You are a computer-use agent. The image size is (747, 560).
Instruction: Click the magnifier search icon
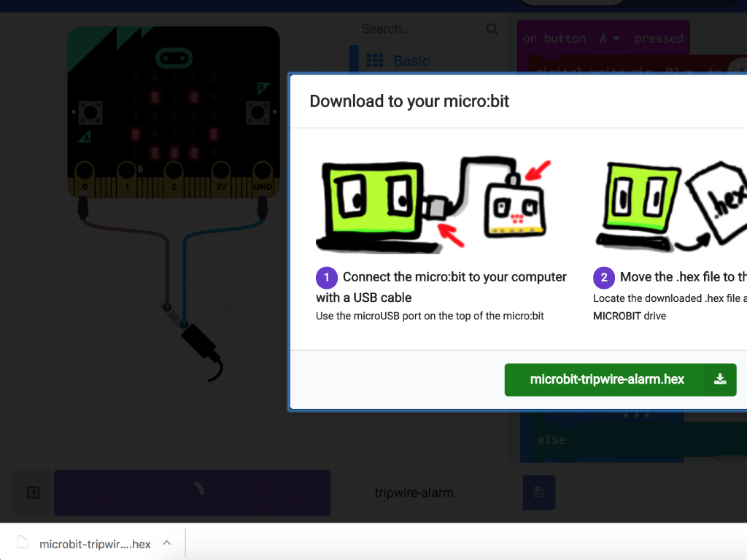(x=492, y=29)
